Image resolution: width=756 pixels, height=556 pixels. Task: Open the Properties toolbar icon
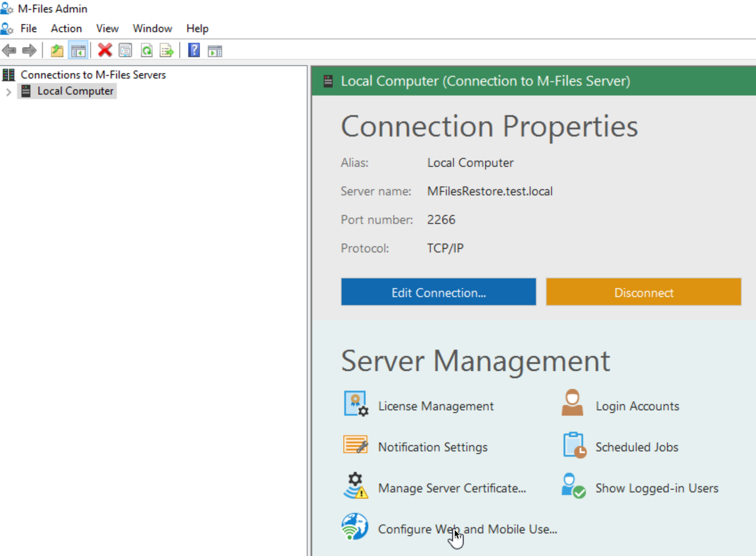[x=125, y=51]
